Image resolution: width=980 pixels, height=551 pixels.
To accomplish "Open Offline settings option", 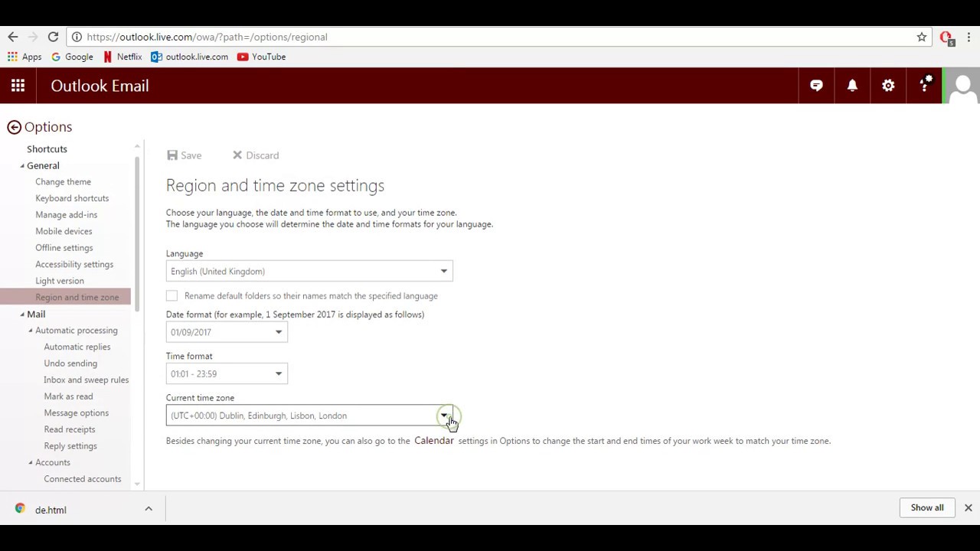I will pyautogui.click(x=64, y=248).
